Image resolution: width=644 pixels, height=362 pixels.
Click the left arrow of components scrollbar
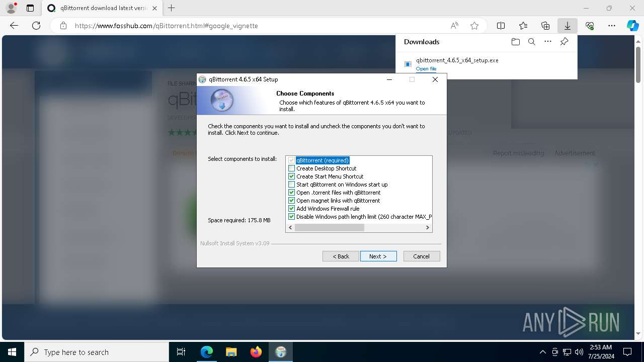(x=290, y=227)
